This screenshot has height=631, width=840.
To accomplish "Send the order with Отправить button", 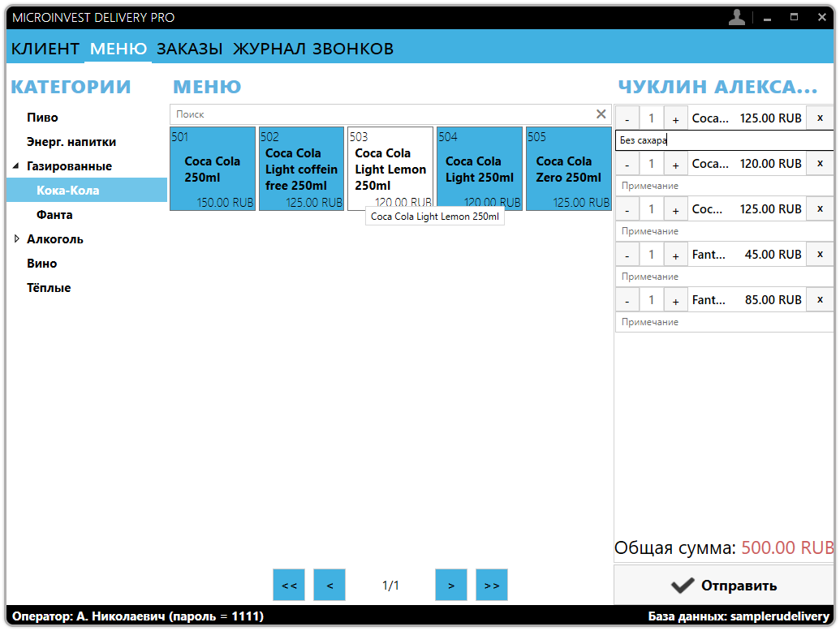I will pyautogui.click(x=724, y=586).
